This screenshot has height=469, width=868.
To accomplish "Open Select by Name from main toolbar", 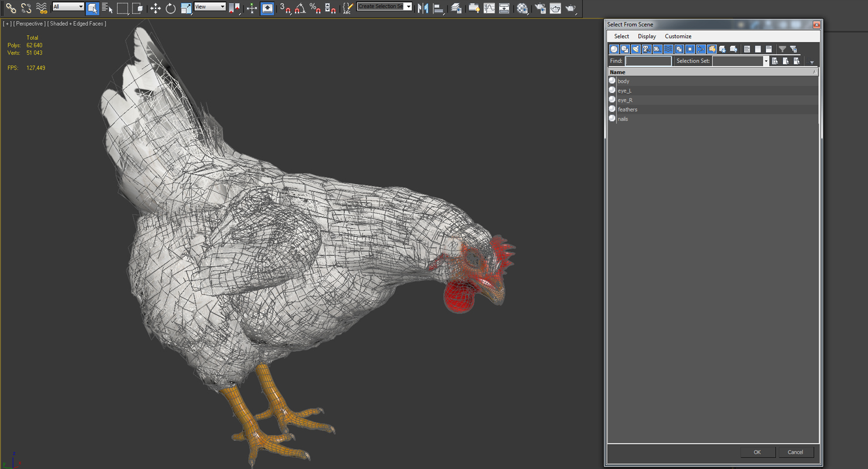I will pyautogui.click(x=107, y=8).
